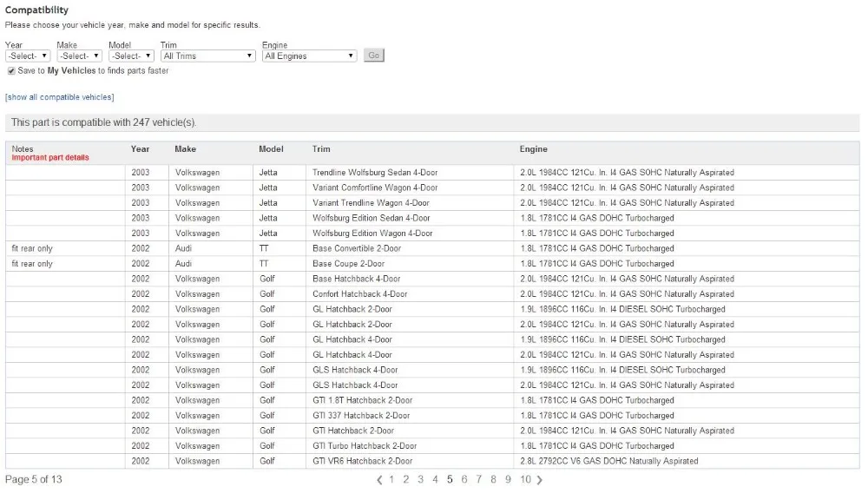Viewport: 868px width, 500px height.
Task: Go to page 7
Action: [x=479, y=479]
